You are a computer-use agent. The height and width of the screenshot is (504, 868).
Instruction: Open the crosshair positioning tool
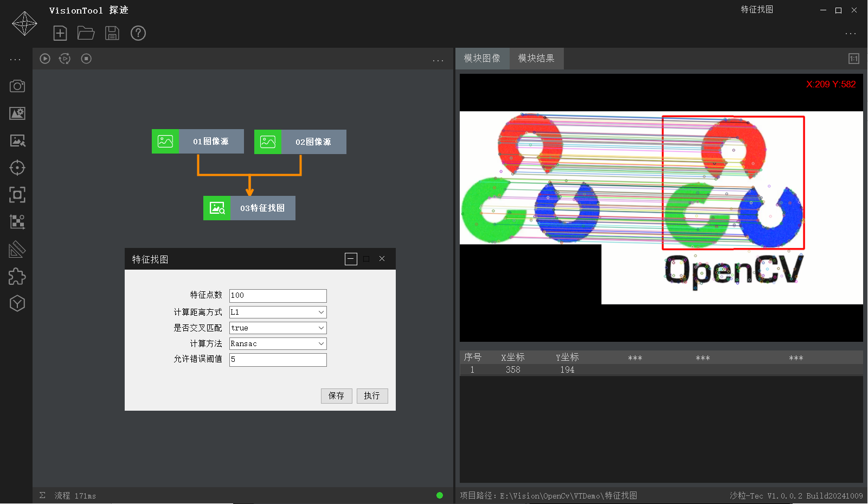[x=17, y=168]
